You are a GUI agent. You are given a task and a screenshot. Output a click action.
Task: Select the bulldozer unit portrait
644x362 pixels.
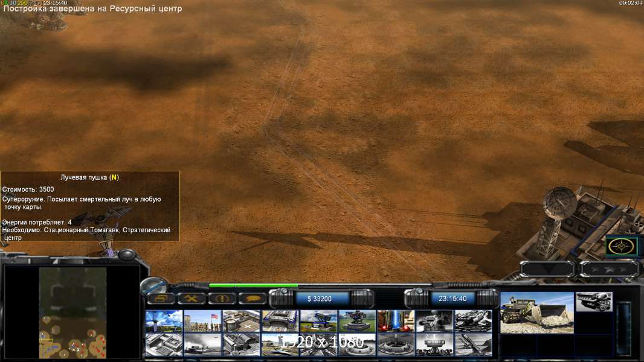click(537, 313)
